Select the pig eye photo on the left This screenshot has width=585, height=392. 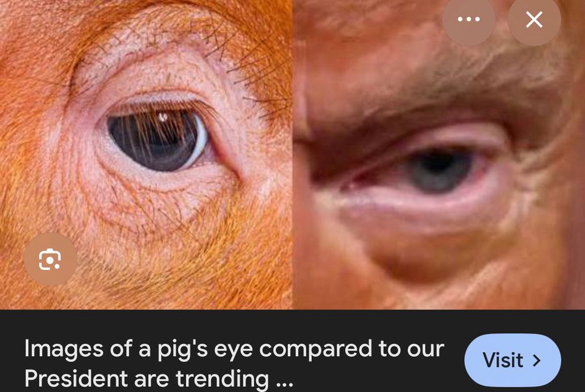click(146, 154)
